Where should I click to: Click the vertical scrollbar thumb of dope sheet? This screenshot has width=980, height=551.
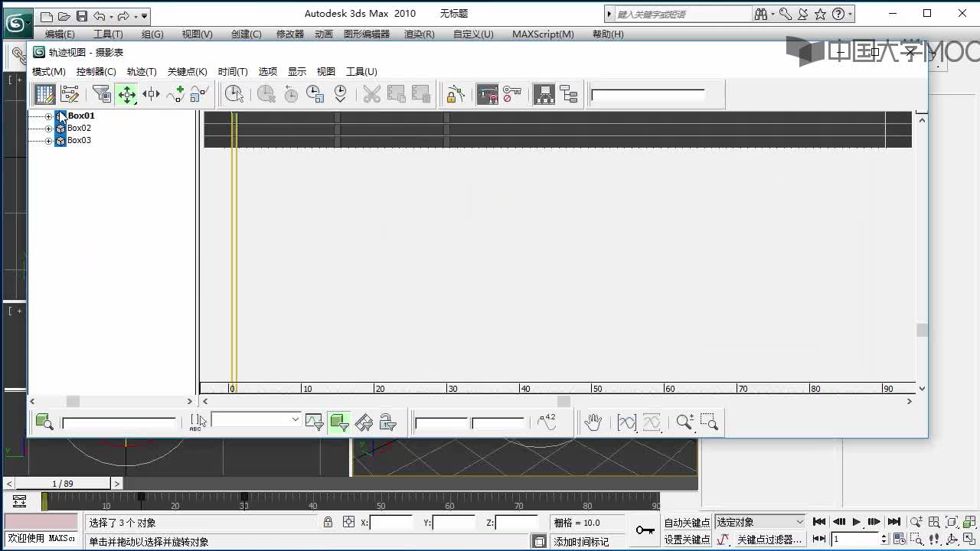922,330
